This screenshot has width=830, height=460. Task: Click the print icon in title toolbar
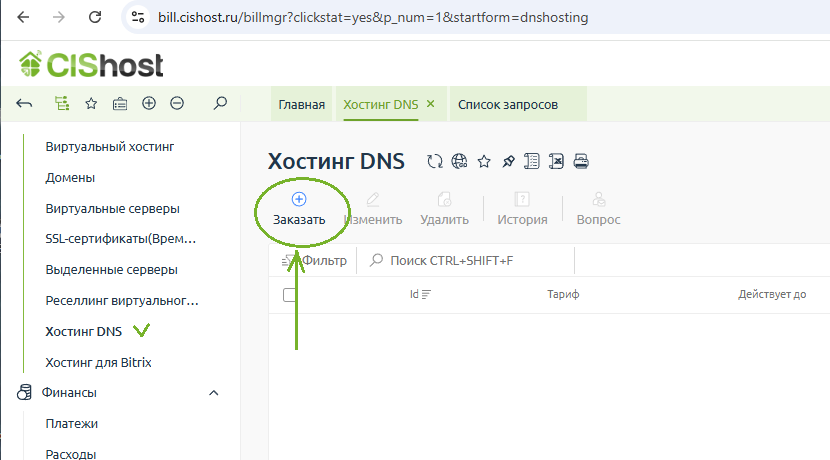click(582, 162)
